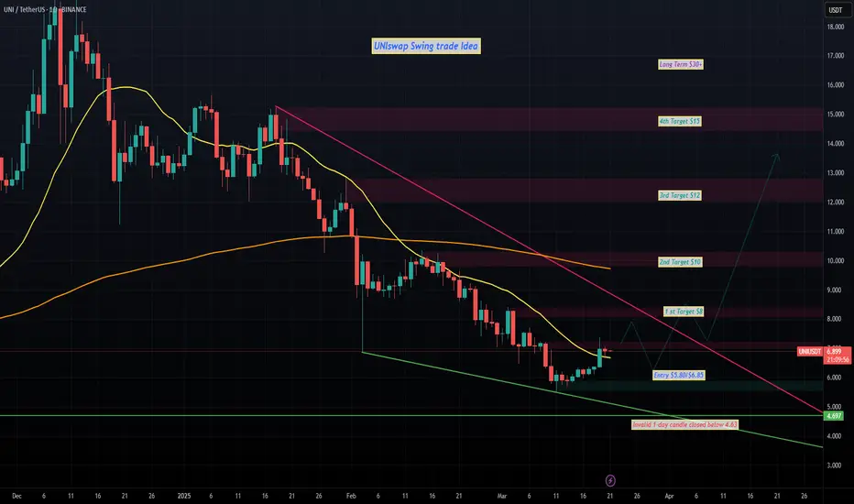Click the green 4.697 price level tag
The width and height of the screenshot is (854, 504).
tap(833, 416)
